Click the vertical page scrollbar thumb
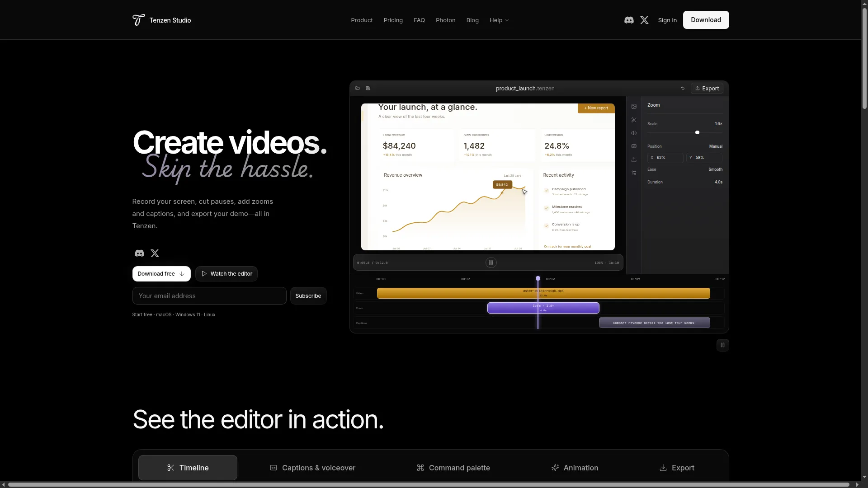 [864, 59]
